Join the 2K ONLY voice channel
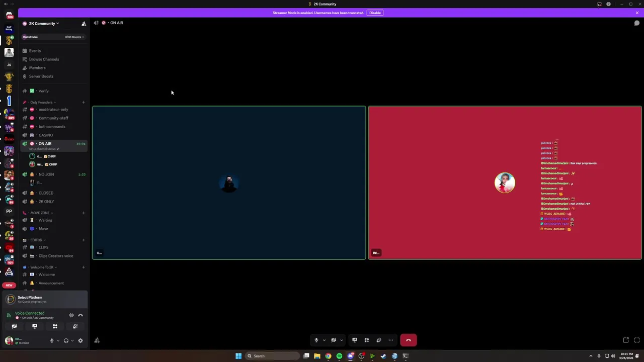Image resolution: width=644 pixels, height=362 pixels. click(x=53, y=202)
